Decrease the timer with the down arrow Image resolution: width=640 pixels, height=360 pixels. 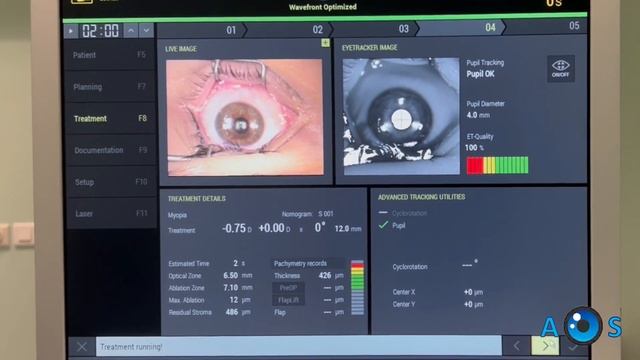pos(147,31)
